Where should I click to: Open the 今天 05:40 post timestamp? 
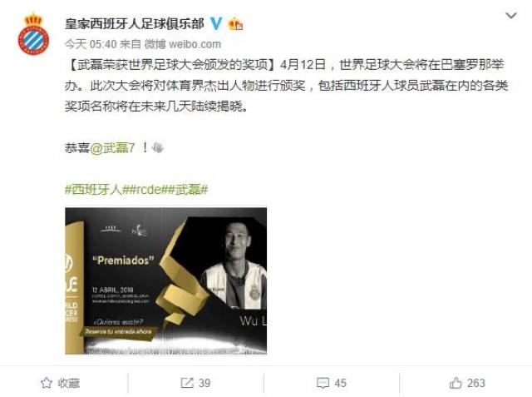pyautogui.click(x=91, y=44)
